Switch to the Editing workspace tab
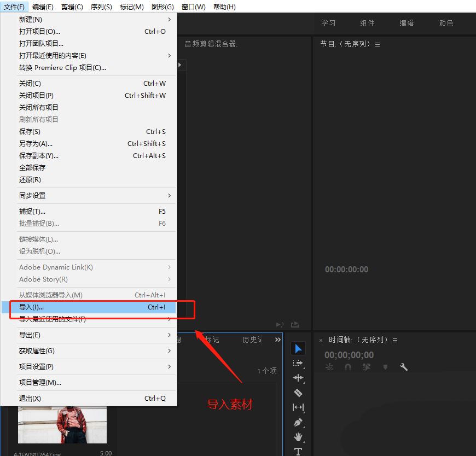Viewport: 476px width, 456px height. (407, 23)
